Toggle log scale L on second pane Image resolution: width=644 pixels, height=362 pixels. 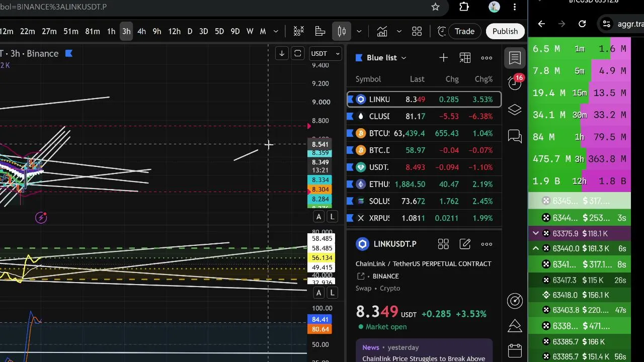pyautogui.click(x=332, y=293)
